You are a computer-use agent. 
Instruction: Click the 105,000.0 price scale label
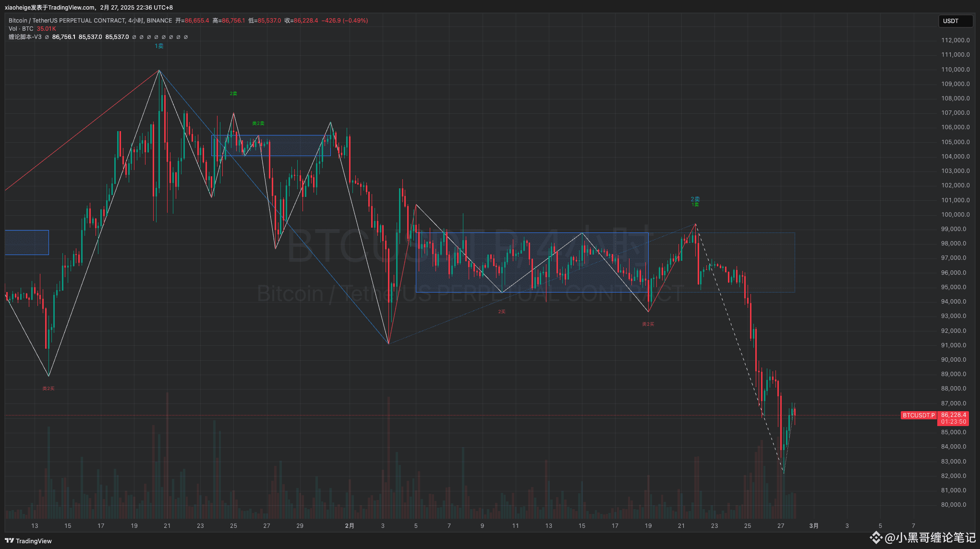point(956,142)
